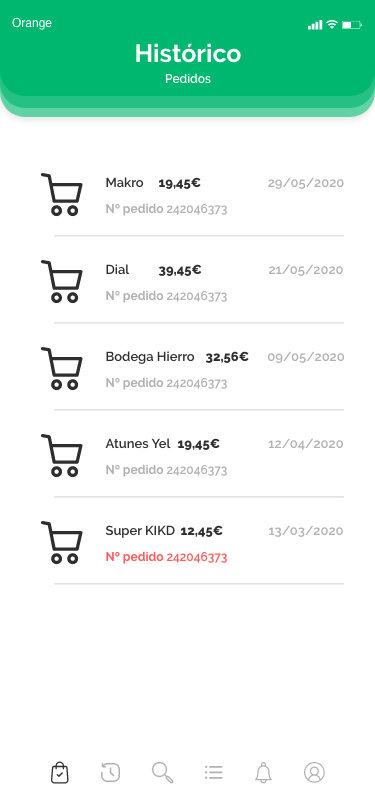Open the shopping bag tab icon

(60, 772)
